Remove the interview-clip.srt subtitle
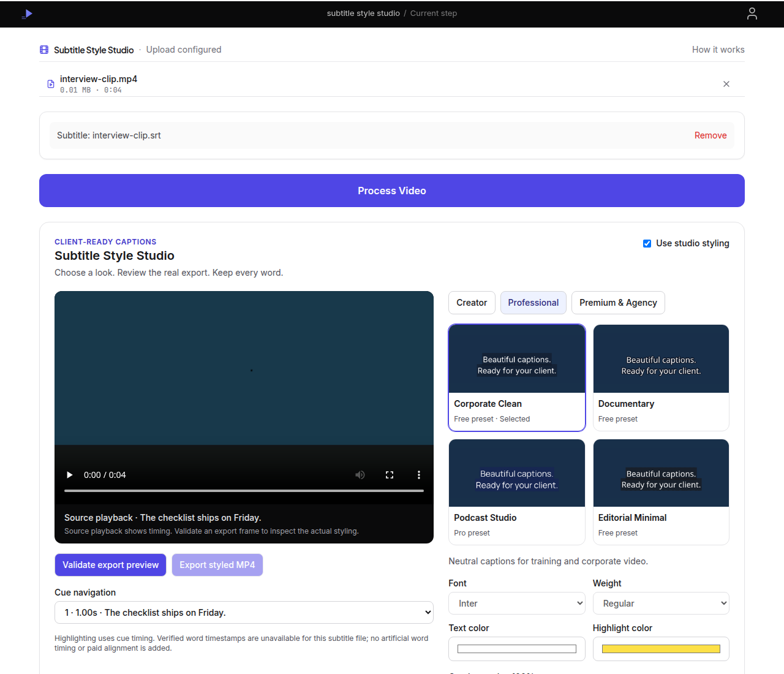 710,135
